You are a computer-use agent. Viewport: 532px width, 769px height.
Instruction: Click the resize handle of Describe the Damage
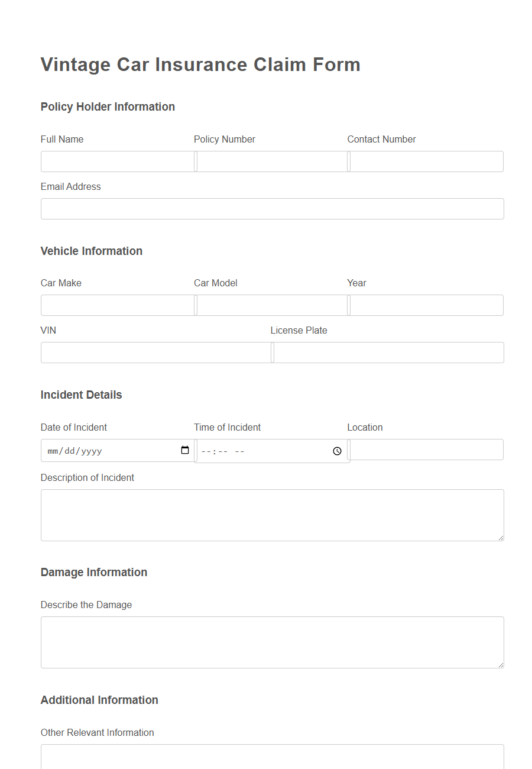(501, 665)
